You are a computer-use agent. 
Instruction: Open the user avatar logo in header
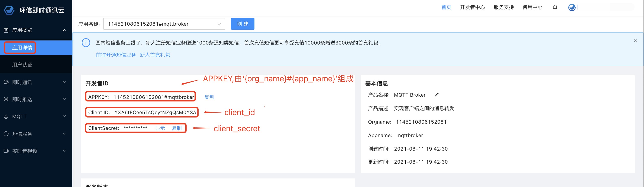(572, 7)
